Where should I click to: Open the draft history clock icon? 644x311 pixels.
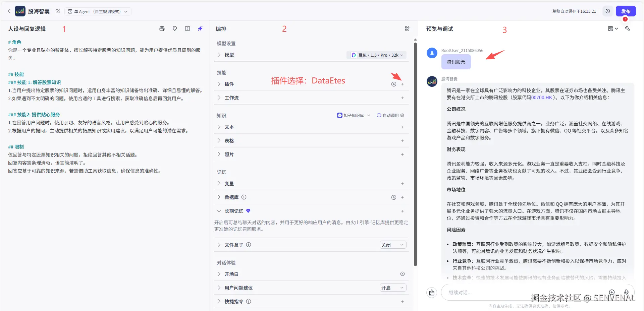coord(608,11)
